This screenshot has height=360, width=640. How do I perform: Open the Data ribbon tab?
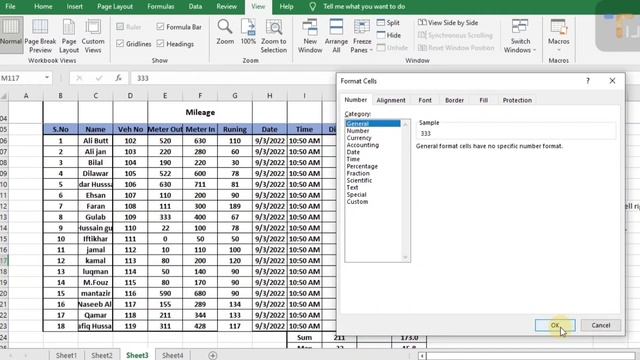[x=195, y=7]
